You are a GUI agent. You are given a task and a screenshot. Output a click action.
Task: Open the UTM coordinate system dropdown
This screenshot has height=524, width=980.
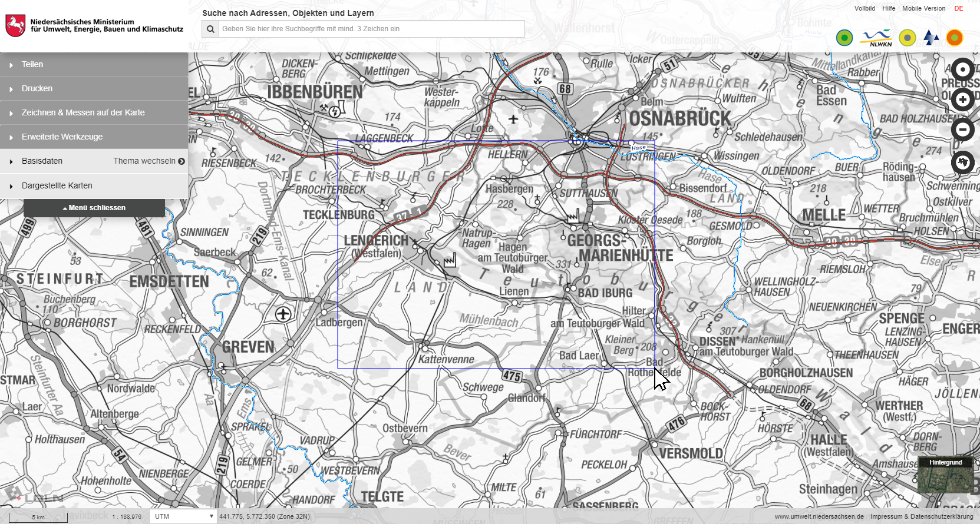183,516
